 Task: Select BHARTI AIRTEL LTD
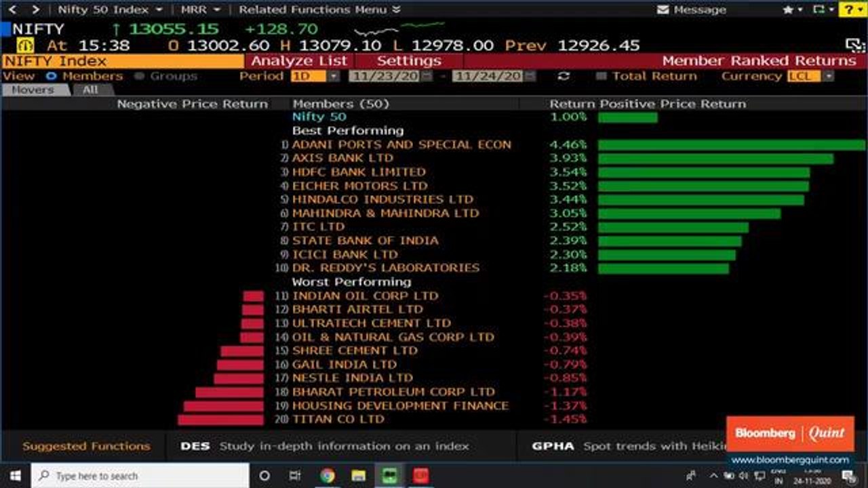pyautogui.click(x=357, y=309)
